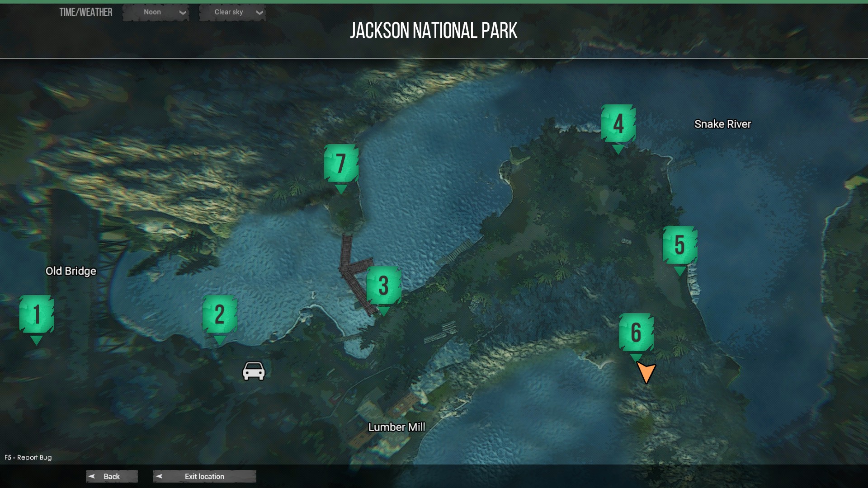This screenshot has height=488, width=868.
Task: Select fishing spot marker 2
Action: pyautogui.click(x=220, y=315)
